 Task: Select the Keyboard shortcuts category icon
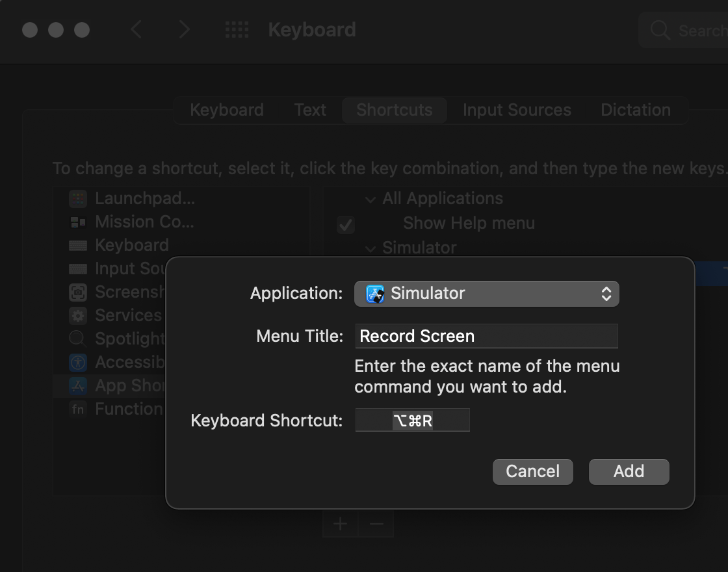78,245
